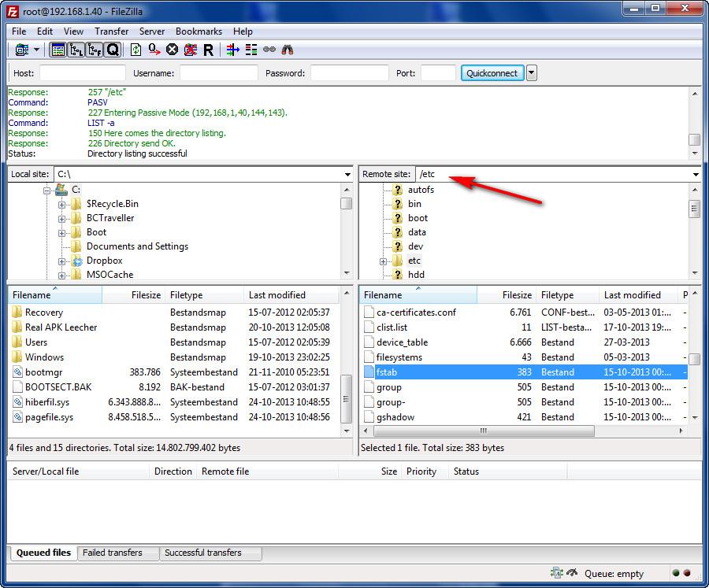Click the synchronized browsing chain icon
Image resolution: width=709 pixels, height=588 pixels.
[x=269, y=50]
